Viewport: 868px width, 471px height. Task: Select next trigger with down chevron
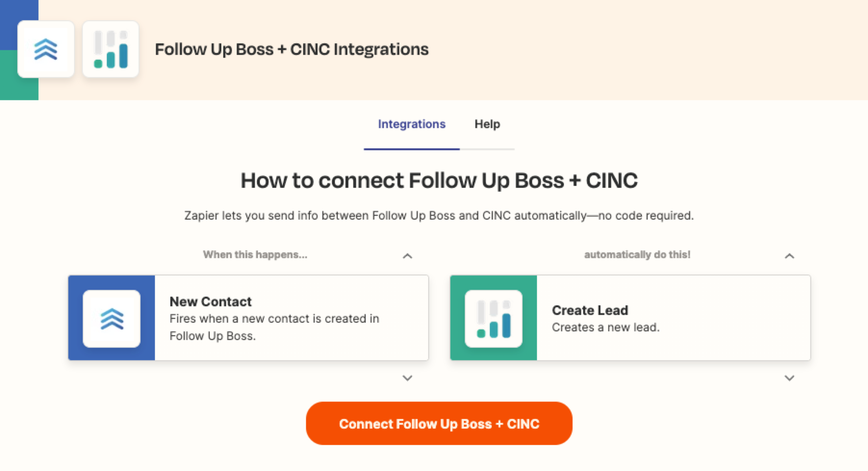click(408, 378)
